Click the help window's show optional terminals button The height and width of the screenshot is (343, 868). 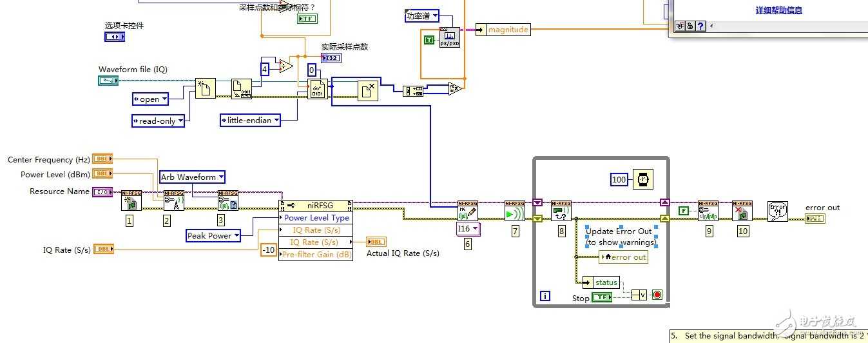(679, 26)
